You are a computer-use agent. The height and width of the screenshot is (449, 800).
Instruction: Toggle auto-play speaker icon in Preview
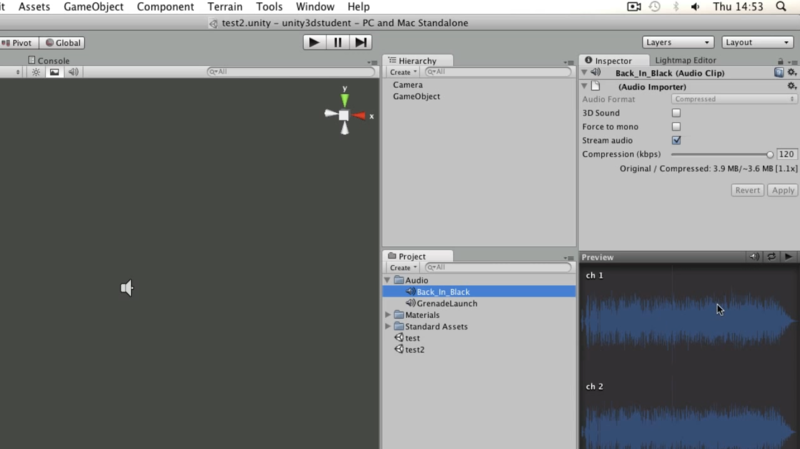[x=754, y=257]
